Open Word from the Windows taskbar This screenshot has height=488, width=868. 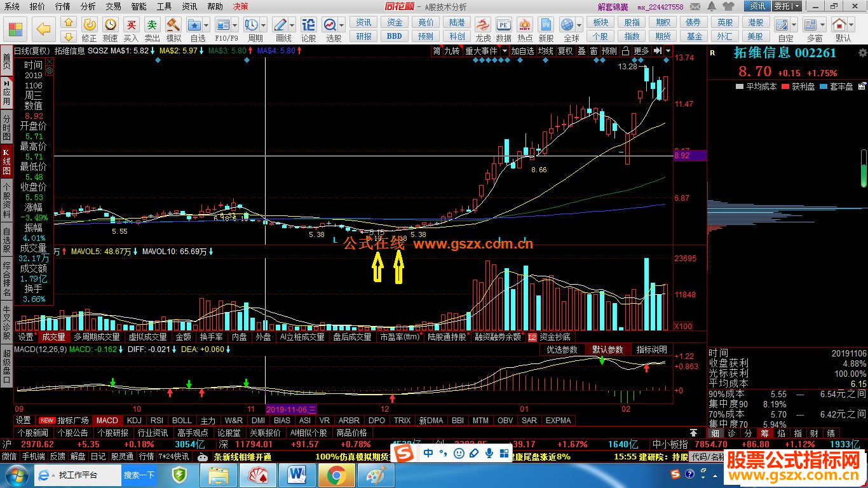297,475
